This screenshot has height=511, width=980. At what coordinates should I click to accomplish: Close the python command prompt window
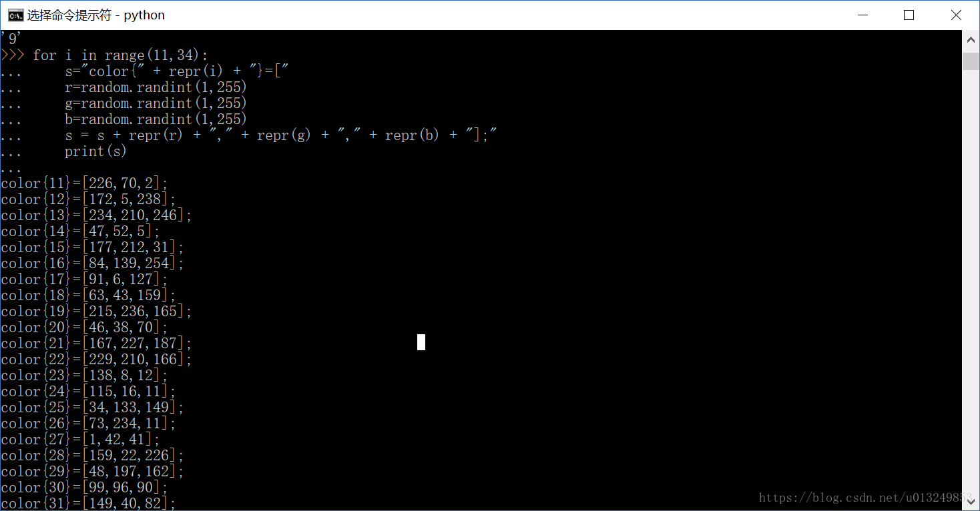pos(956,15)
